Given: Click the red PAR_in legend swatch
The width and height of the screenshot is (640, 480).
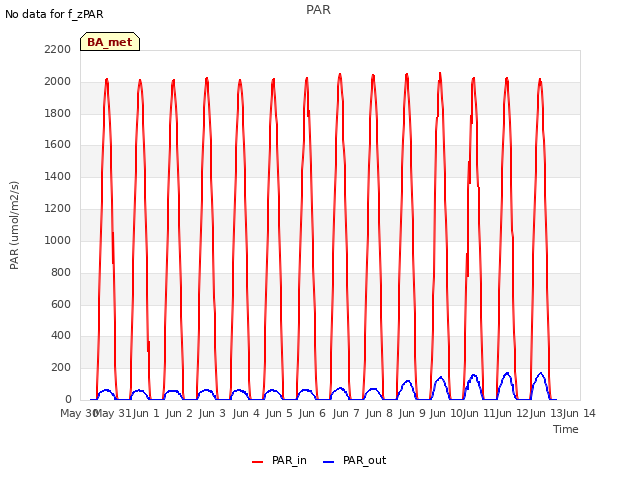Looking at the screenshot, I should tap(258, 462).
